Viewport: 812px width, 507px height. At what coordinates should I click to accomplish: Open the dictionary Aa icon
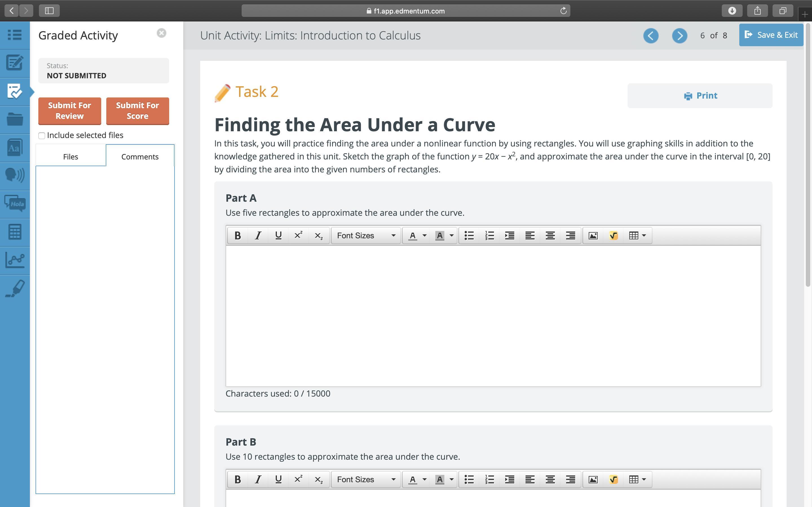coord(15,148)
